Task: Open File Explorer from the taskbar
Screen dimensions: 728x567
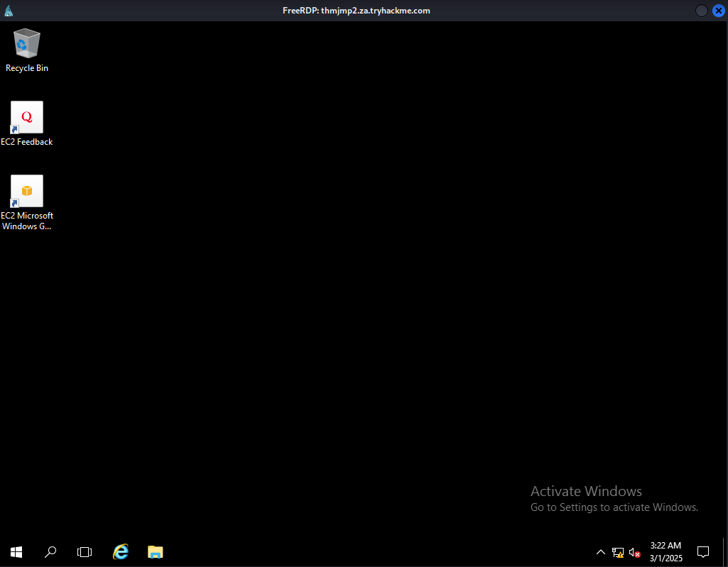Action: tap(156, 551)
